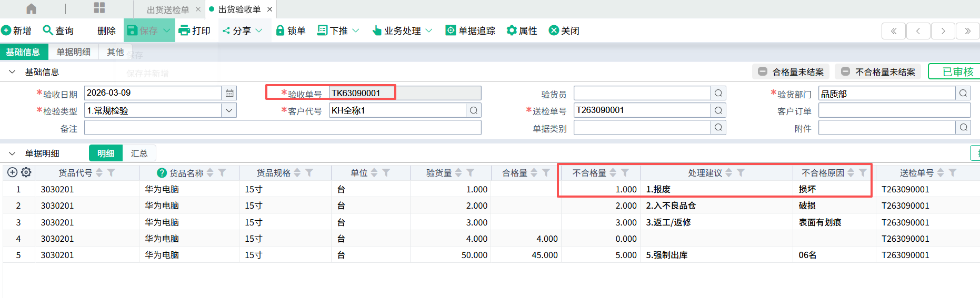The image size is (980, 298).
Task: Click the home icon in the tab bar
Action: tap(32, 9)
